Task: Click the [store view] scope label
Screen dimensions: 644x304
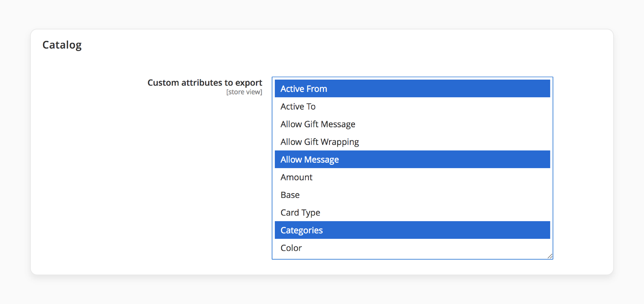Action: pyautogui.click(x=244, y=92)
